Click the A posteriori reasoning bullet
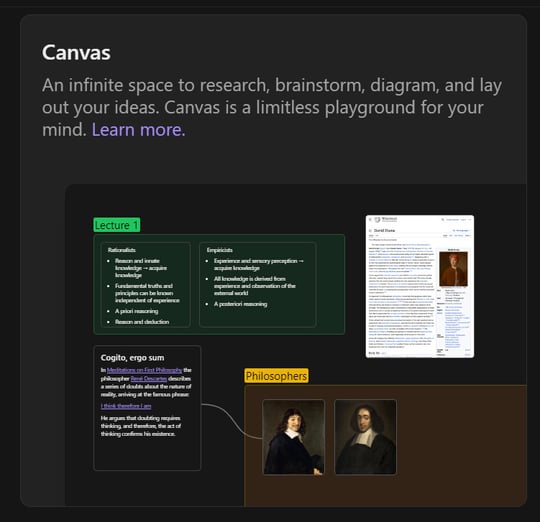 click(x=240, y=304)
